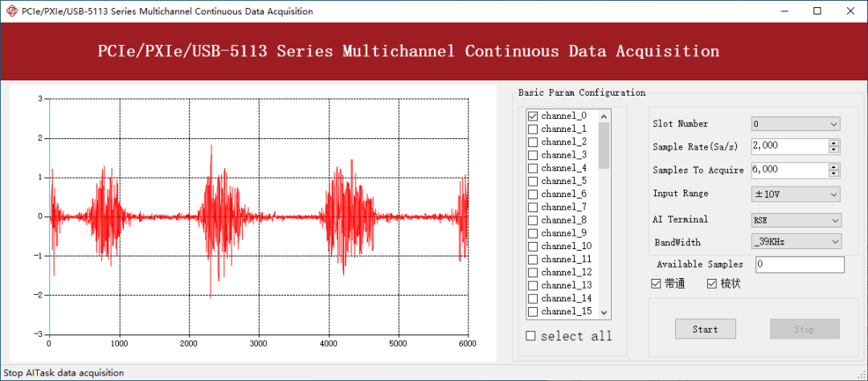Click the 'Input Range' label
Screen dimensions: 868x381
(681, 193)
